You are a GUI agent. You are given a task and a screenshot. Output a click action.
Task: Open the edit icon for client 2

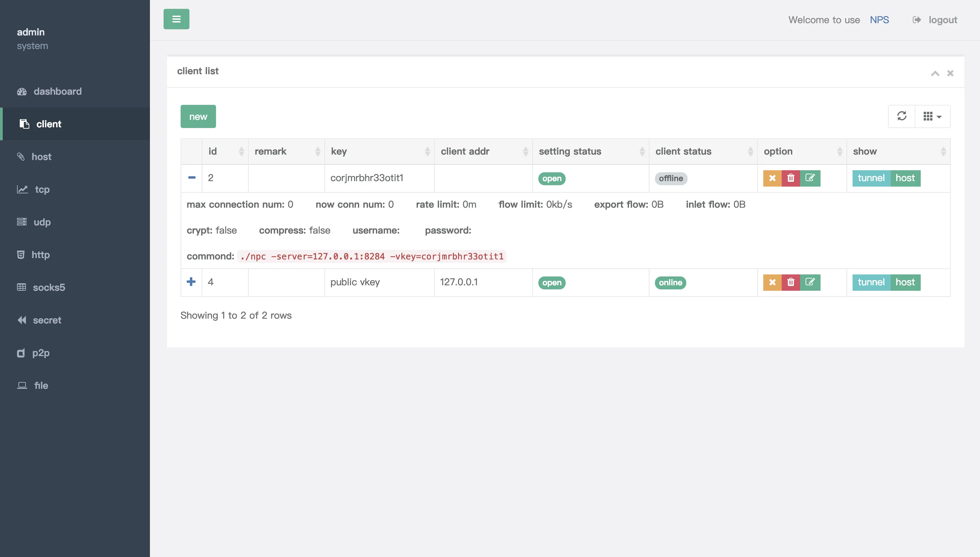click(810, 178)
